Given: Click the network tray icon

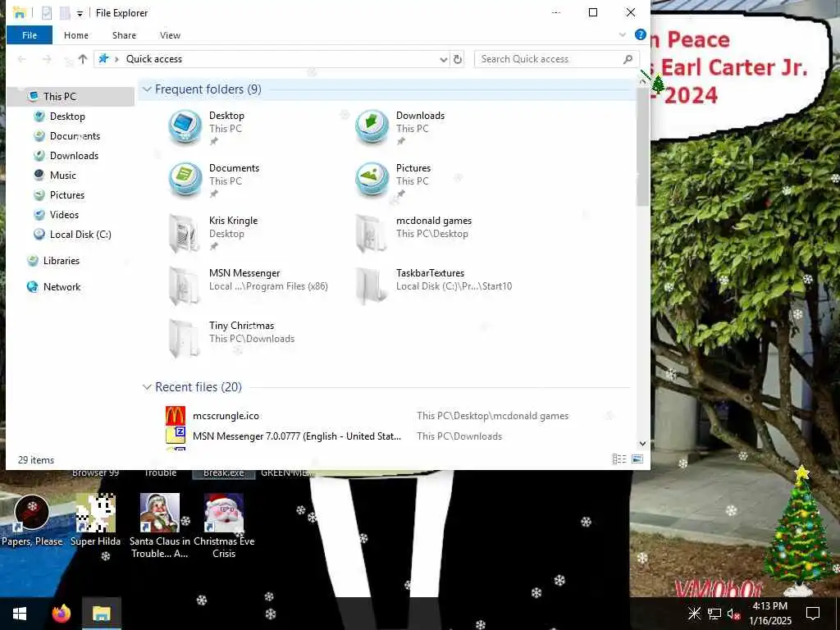Looking at the screenshot, I should click(714, 614).
